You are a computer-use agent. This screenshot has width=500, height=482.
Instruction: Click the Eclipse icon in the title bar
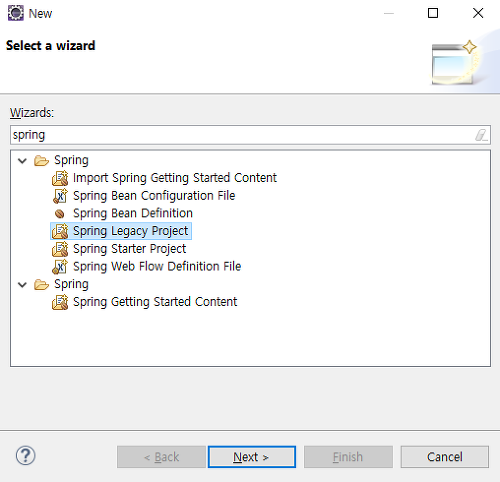(16, 13)
